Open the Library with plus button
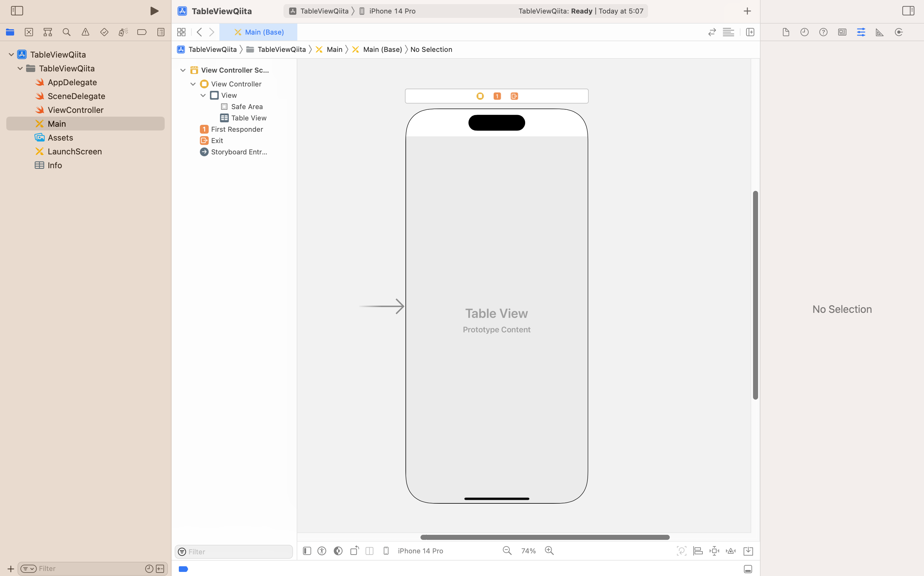Viewport: 924px width, 576px height. (x=747, y=11)
